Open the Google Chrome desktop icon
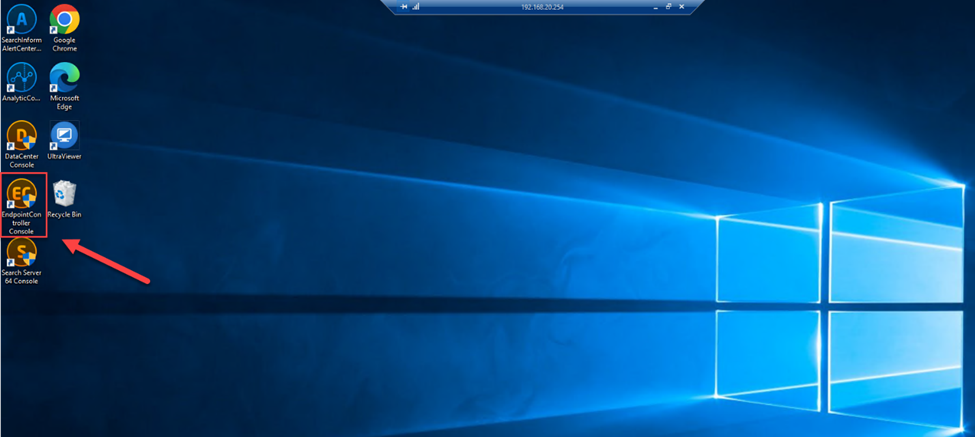 [64, 20]
